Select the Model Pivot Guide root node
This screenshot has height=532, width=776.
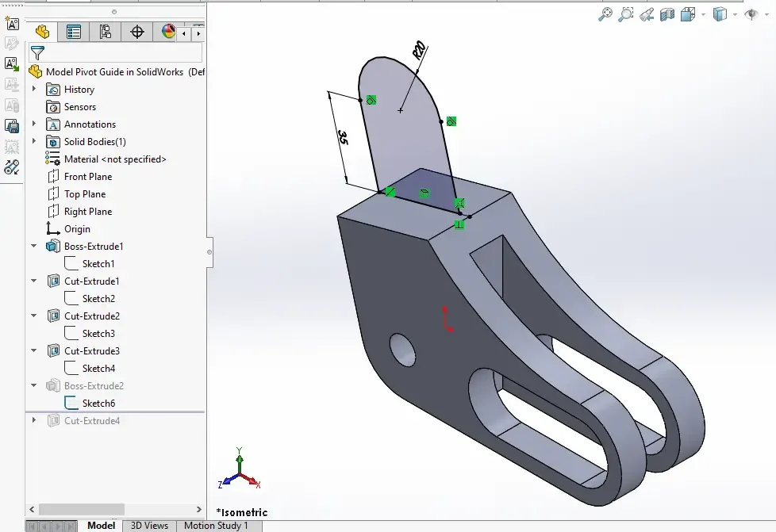point(117,71)
